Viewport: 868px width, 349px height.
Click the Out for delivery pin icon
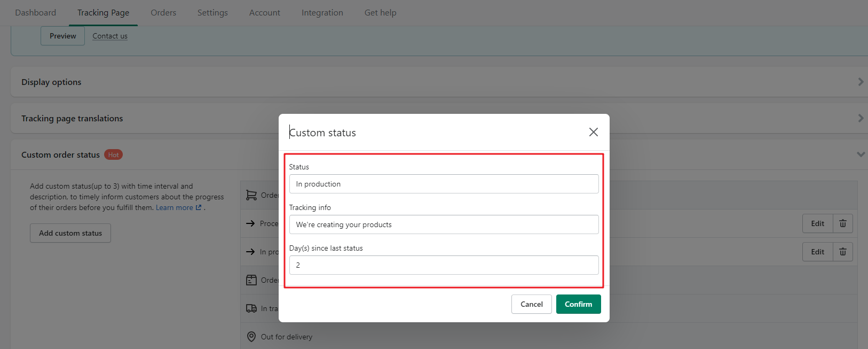[251, 337]
